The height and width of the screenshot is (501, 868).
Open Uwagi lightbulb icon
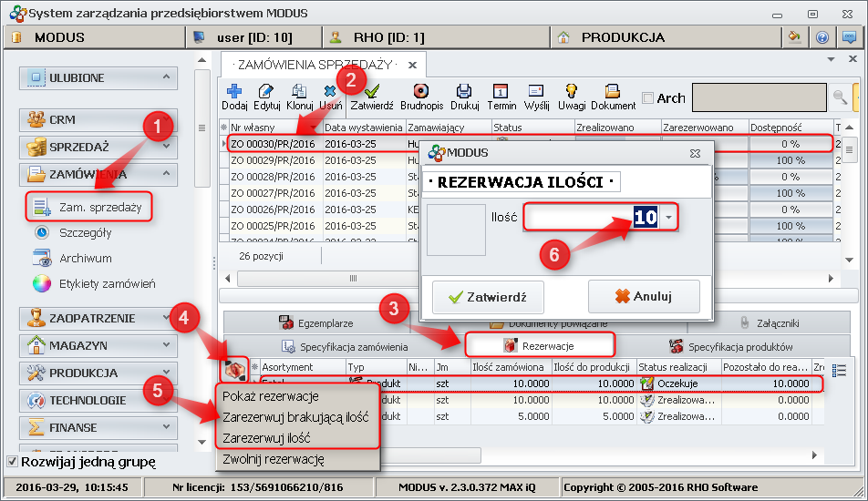572,91
